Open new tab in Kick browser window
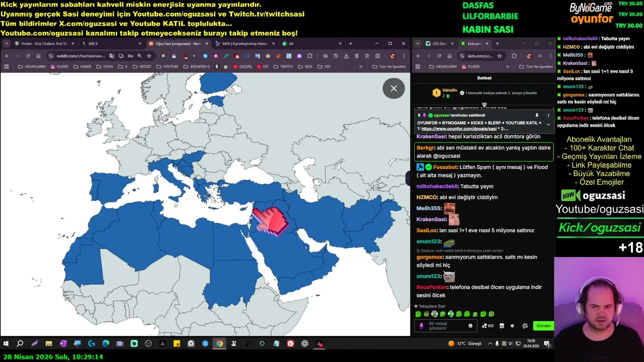644x362 pixels. 497,44
